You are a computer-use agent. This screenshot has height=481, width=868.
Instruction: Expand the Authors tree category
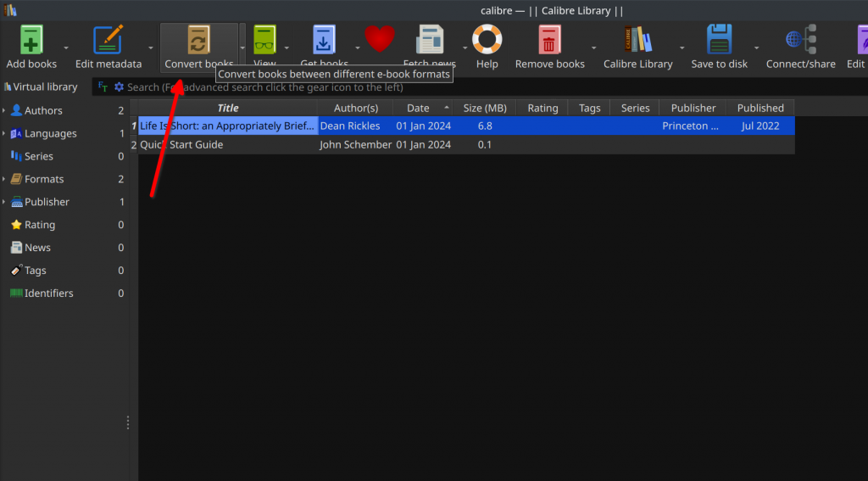pyautogui.click(x=4, y=110)
